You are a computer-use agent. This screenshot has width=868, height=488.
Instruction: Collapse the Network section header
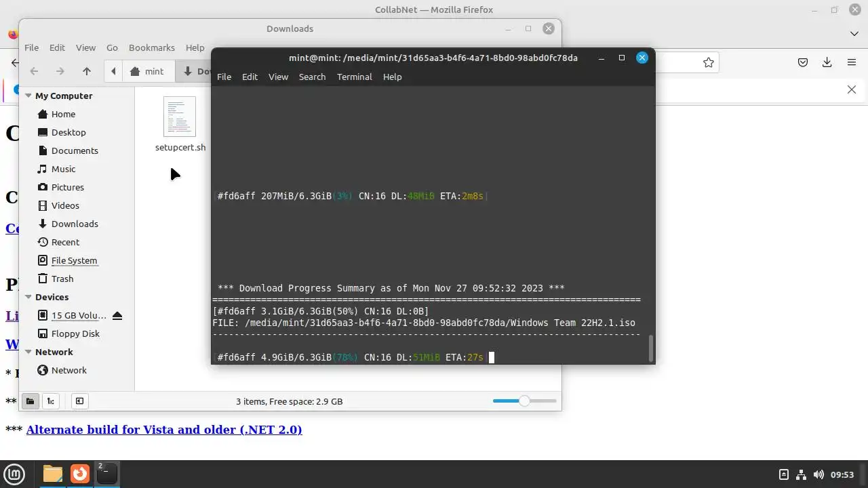(28, 352)
